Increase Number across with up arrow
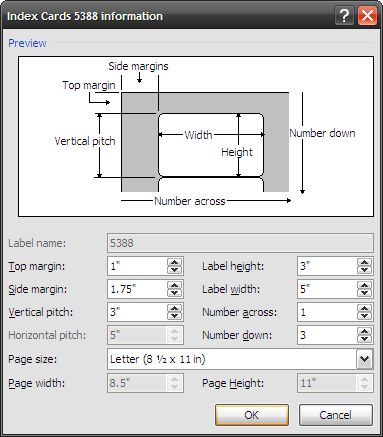The width and height of the screenshot is (383, 437). coord(365,308)
